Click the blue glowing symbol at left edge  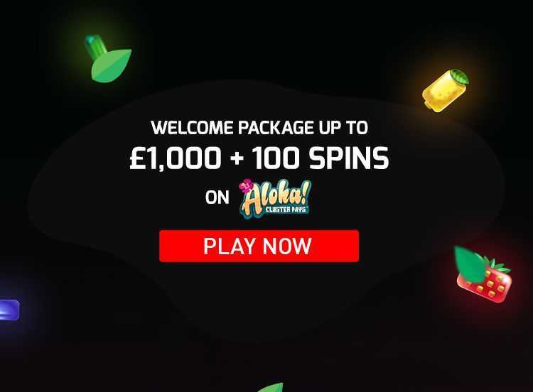click(9, 310)
